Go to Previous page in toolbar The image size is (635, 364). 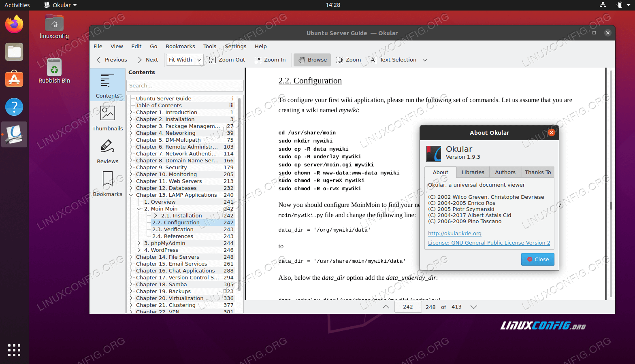[x=112, y=60]
